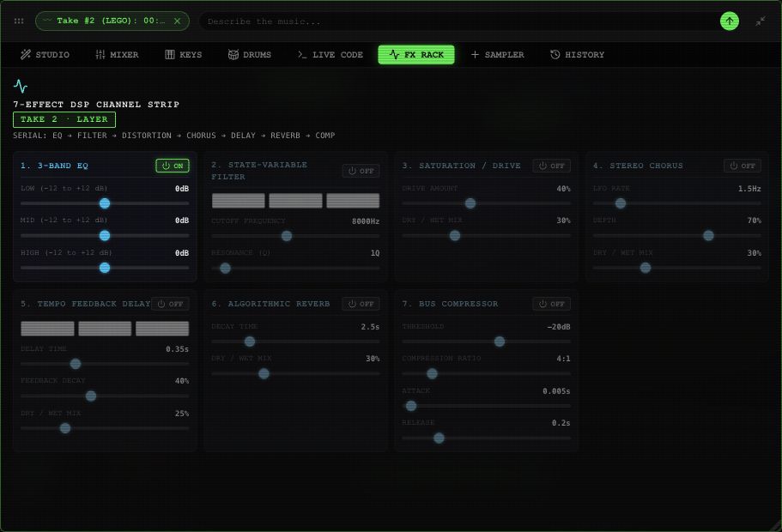Click the Compression Ratio slider handle
Image resolution: width=782 pixels, height=532 pixels.
coord(433,373)
